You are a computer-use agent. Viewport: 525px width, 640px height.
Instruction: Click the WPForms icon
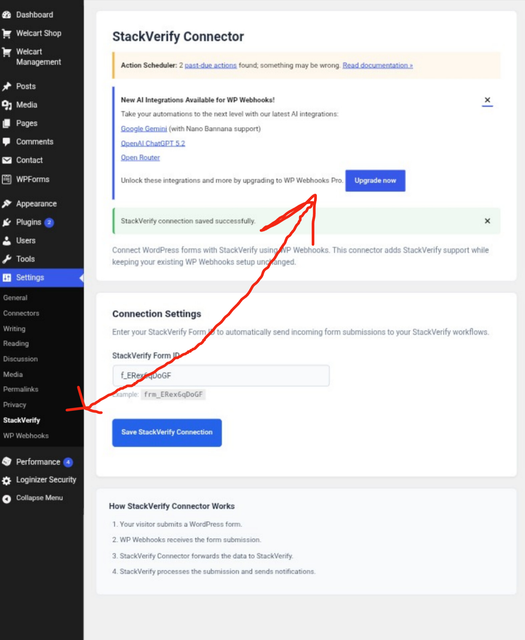pyautogui.click(x=7, y=179)
